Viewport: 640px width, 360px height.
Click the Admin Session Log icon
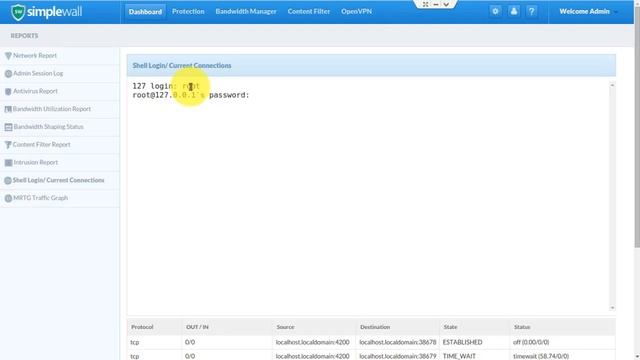pos(8,73)
